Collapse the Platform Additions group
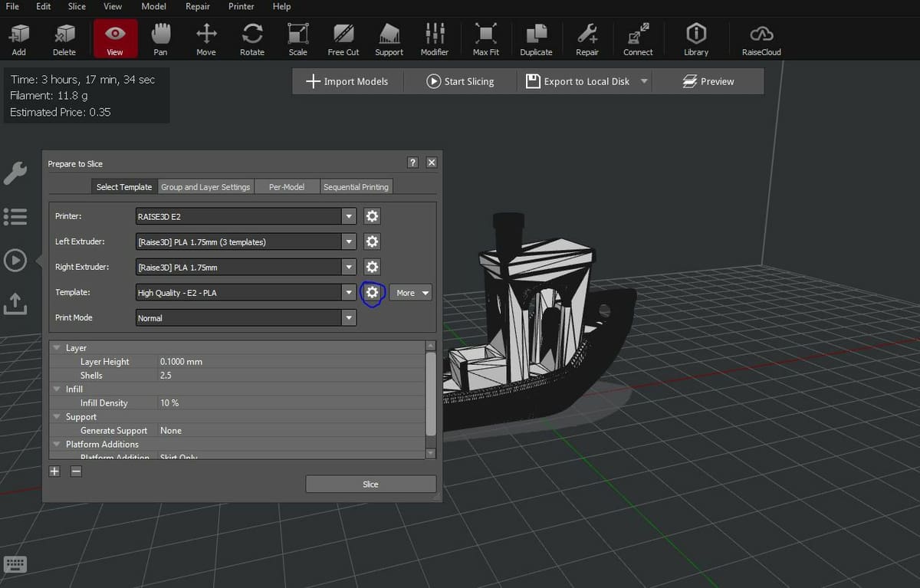 pos(57,444)
